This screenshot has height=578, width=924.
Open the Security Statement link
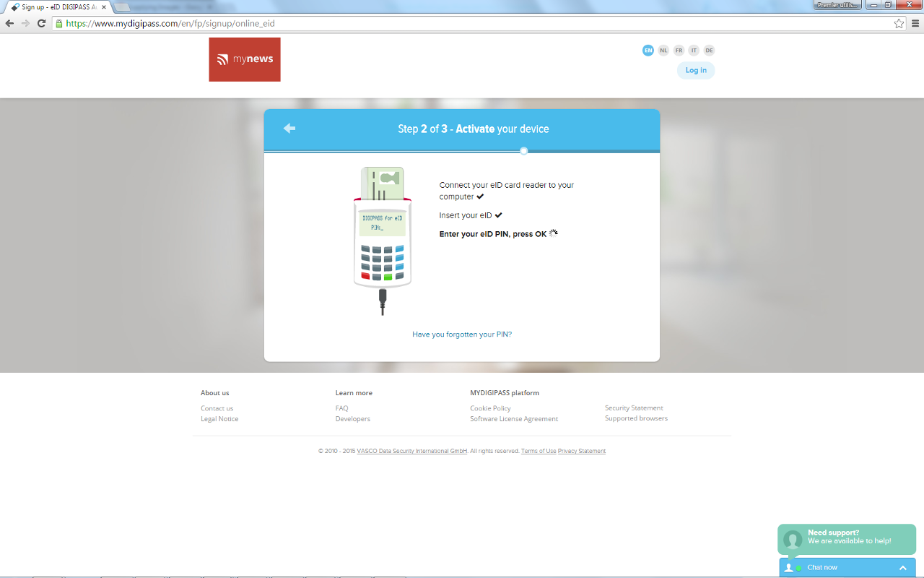click(634, 408)
